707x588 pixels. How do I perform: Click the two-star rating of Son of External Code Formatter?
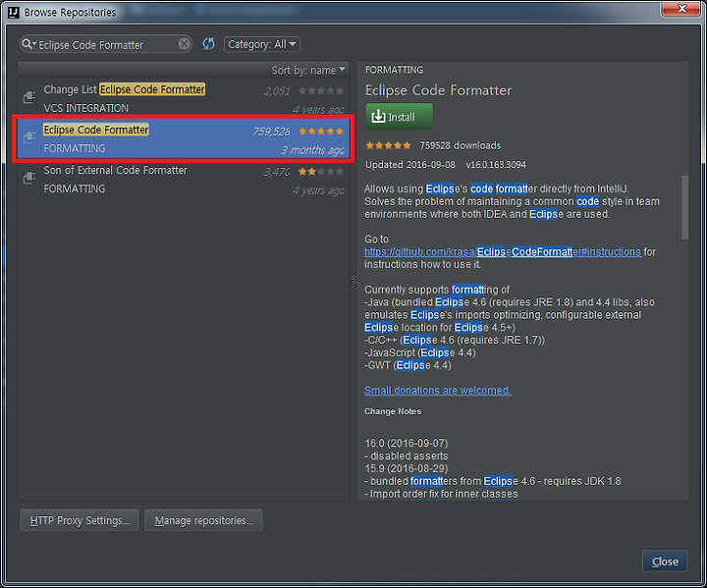coord(320,172)
